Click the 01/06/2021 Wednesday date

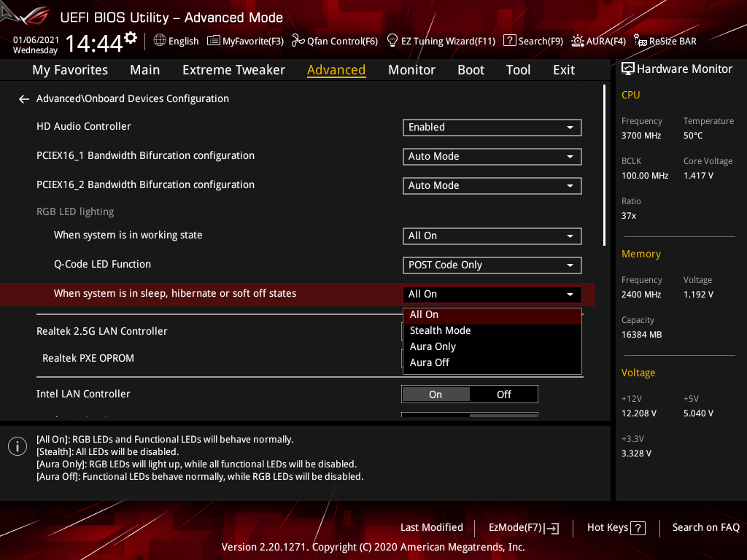point(36,45)
